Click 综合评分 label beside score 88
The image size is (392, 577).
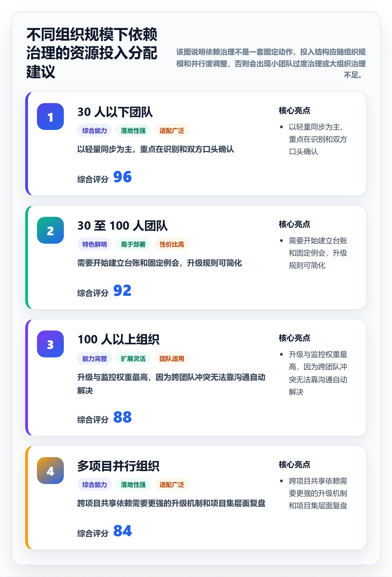[x=93, y=420]
